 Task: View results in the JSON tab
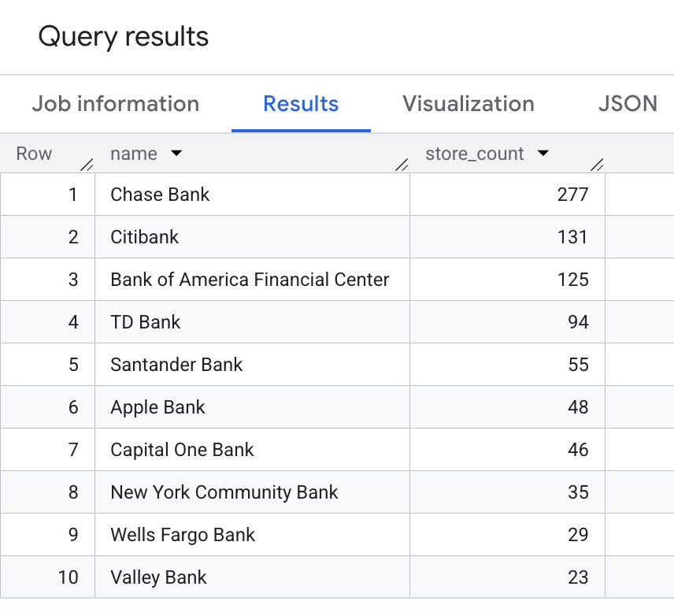tap(628, 103)
